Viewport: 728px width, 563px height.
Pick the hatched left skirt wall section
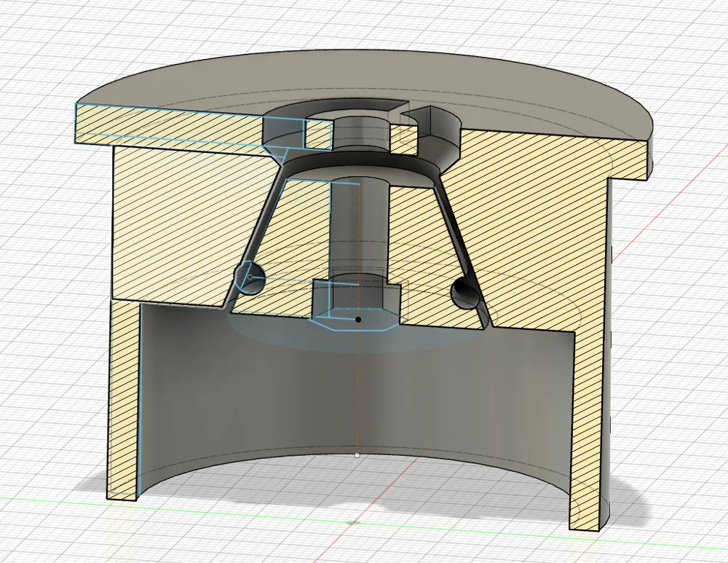coord(124,399)
